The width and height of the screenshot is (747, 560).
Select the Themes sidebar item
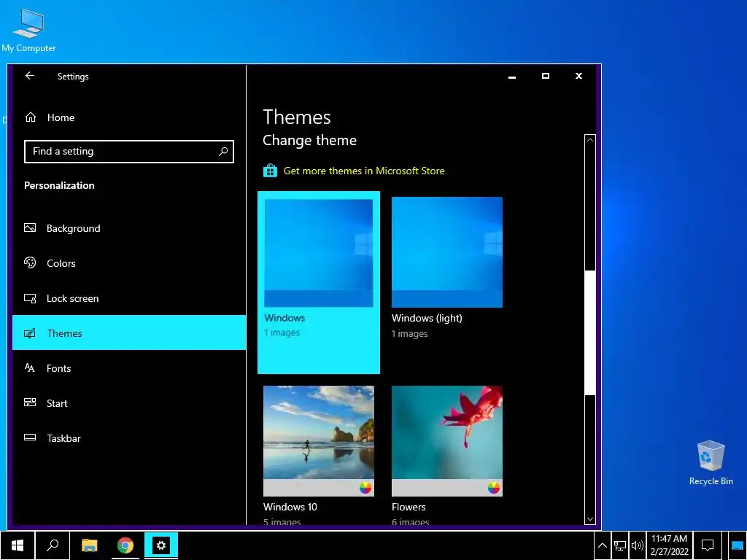128,332
